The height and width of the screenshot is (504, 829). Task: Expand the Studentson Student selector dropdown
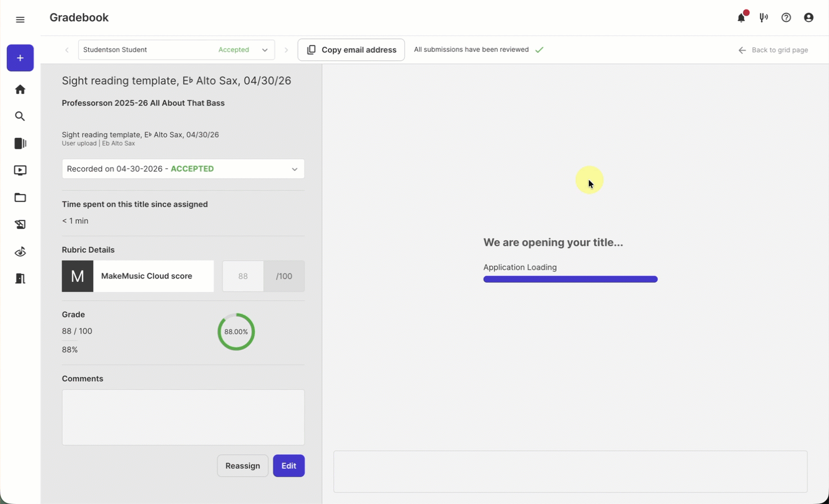(264, 50)
